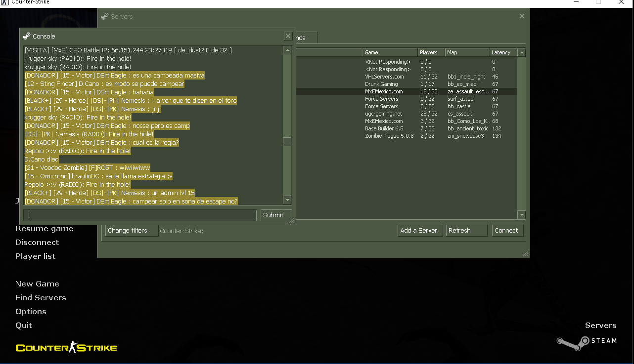Click console line 'es una campeada masiva'
Screen dimensions: 634x364
pos(114,76)
